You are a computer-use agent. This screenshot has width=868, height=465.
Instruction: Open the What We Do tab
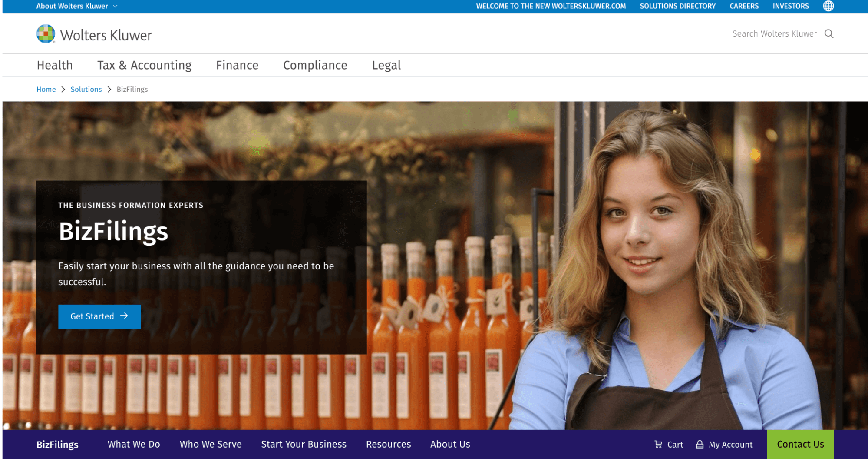click(134, 444)
